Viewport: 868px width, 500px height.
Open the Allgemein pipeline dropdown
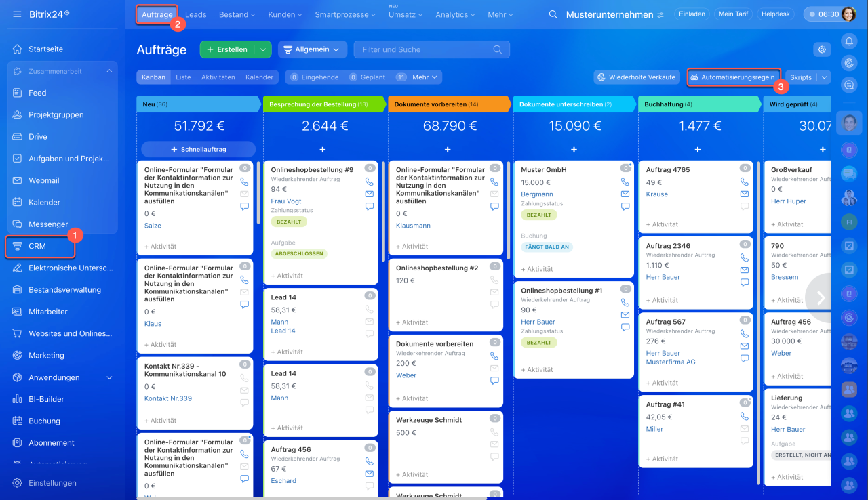(x=313, y=49)
